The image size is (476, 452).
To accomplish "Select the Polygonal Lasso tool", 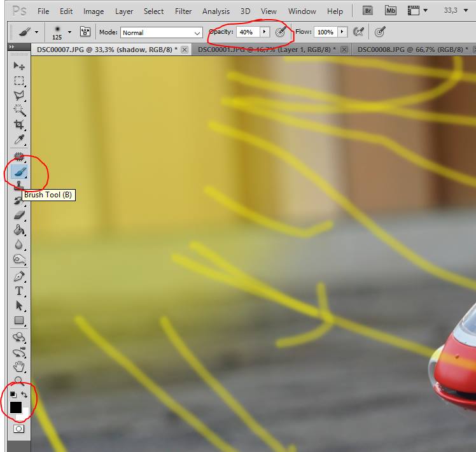I will point(19,95).
